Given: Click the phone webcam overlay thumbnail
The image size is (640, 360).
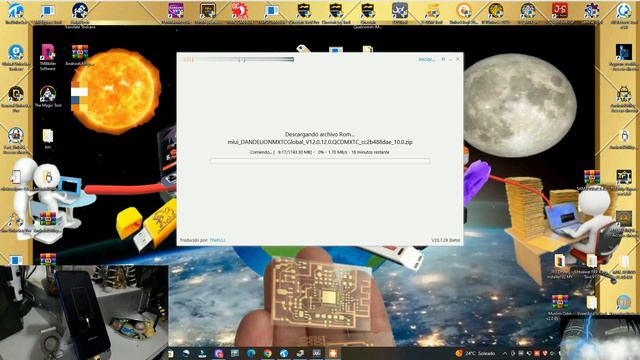Looking at the screenshot, I should (x=84, y=313).
